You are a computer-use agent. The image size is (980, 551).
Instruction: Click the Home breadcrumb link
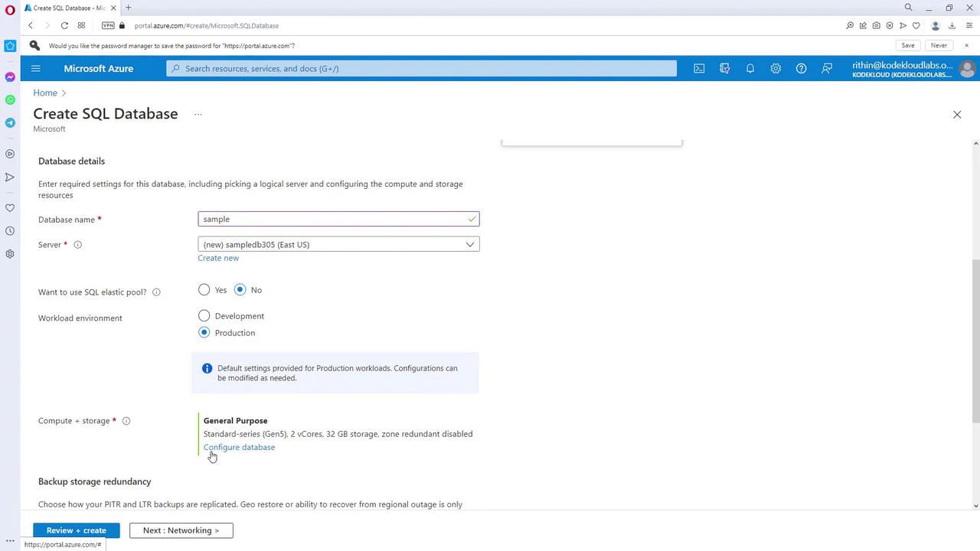coord(45,93)
